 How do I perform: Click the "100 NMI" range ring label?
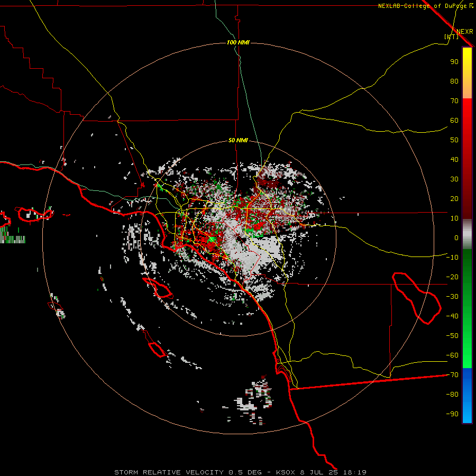pyautogui.click(x=238, y=42)
